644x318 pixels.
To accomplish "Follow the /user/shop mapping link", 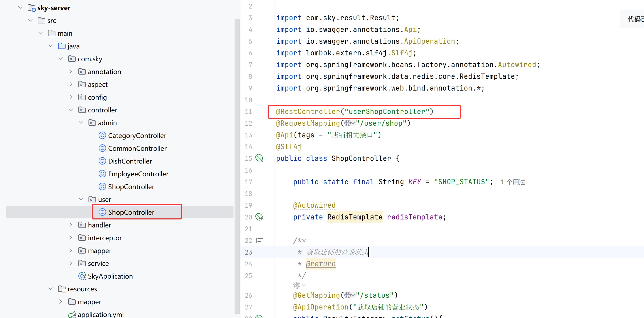I will pyautogui.click(x=381, y=123).
